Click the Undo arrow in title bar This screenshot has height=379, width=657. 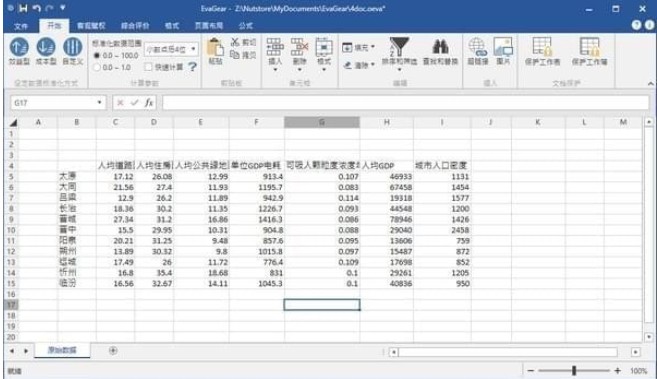36,8
